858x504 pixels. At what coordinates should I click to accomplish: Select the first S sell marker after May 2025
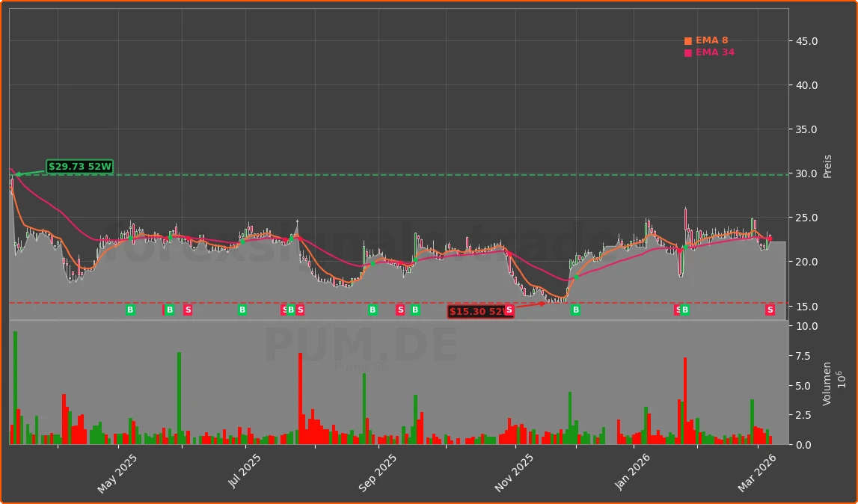[x=187, y=309]
